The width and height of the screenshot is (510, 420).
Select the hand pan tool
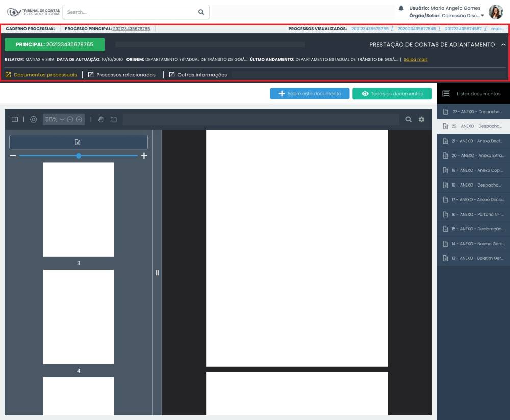100,119
